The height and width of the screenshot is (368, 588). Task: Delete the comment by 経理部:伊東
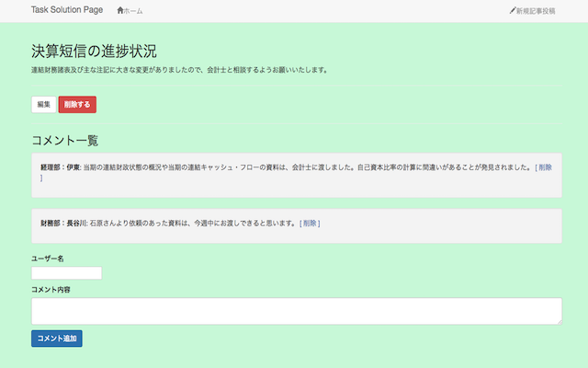(x=545, y=167)
